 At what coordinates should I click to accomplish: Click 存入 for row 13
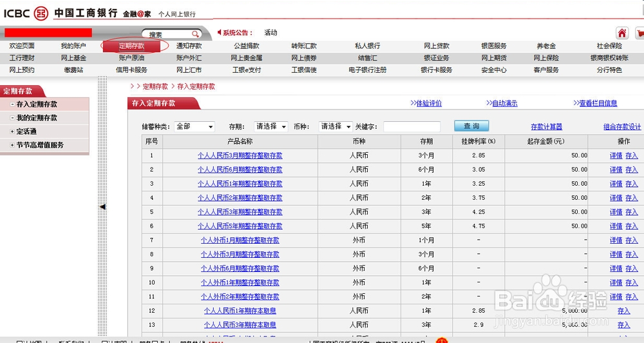[x=623, y=324]
